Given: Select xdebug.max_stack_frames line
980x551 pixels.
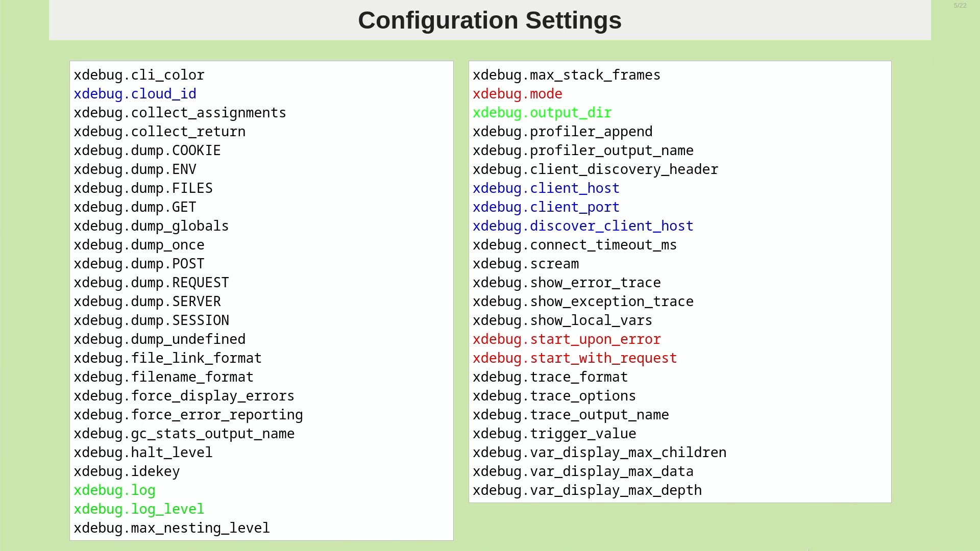Looking at the screenshot, I should [x=566, y=75].
